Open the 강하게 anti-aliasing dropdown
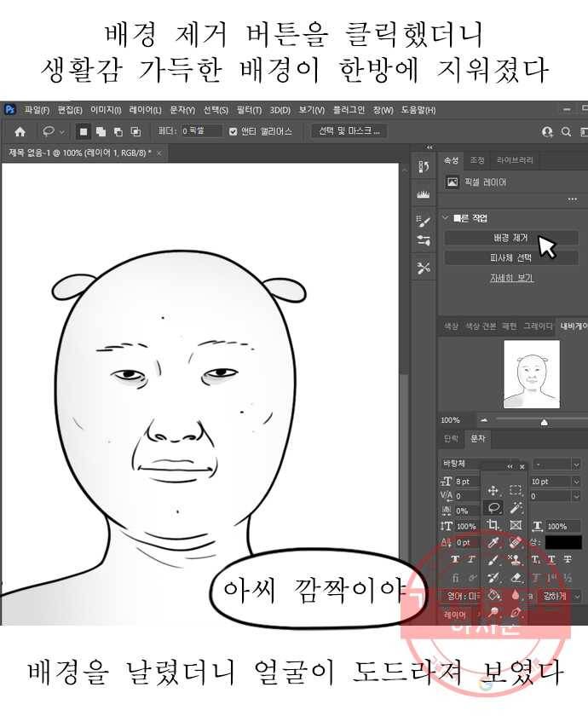This screenshot has height=716, width=588. [561, 596]
